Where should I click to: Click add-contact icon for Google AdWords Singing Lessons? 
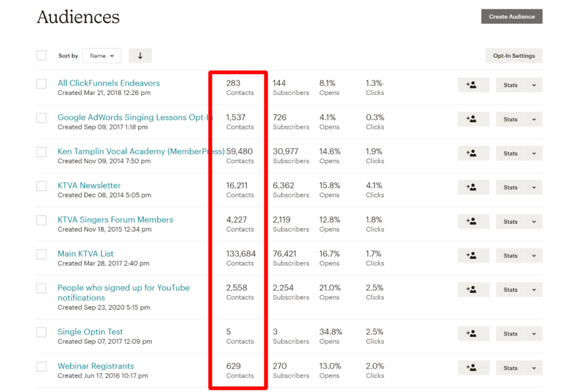(x=473, y=119)
